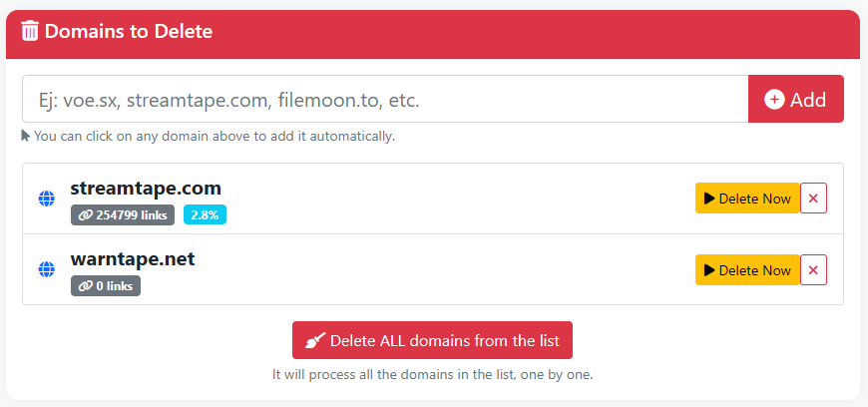Click the plus icon on the Add button
This screenshot has height=407, width=868.
pos(774,100)
